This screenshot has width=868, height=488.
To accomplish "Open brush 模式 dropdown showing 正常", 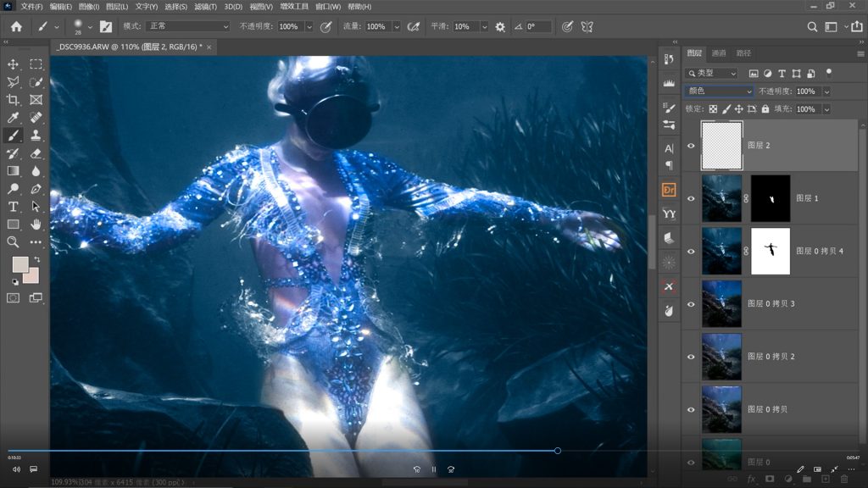I will (188, 26).
